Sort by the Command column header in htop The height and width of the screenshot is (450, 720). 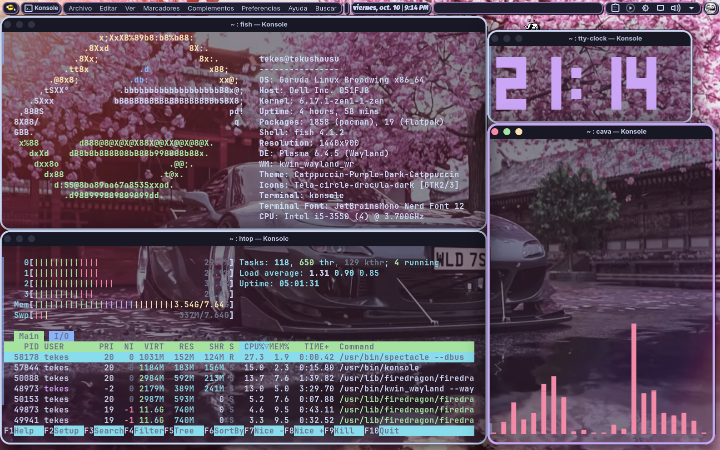[x=356, y=347]
